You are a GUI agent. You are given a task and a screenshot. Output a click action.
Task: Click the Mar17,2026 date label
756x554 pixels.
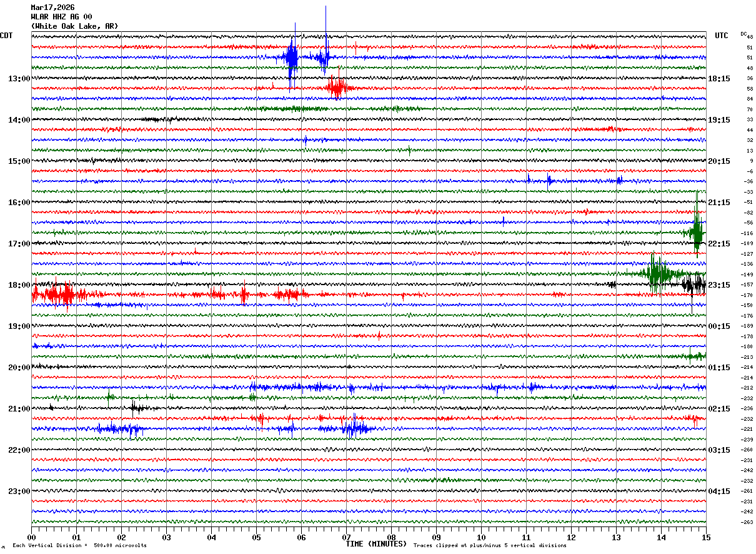coord(52,8)
